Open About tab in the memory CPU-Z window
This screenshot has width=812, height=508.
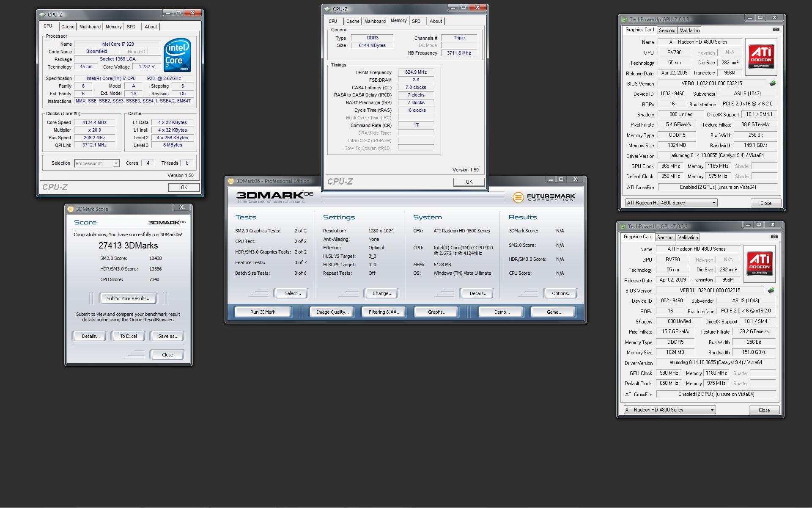pyautogui.click(x=436, y=21)
